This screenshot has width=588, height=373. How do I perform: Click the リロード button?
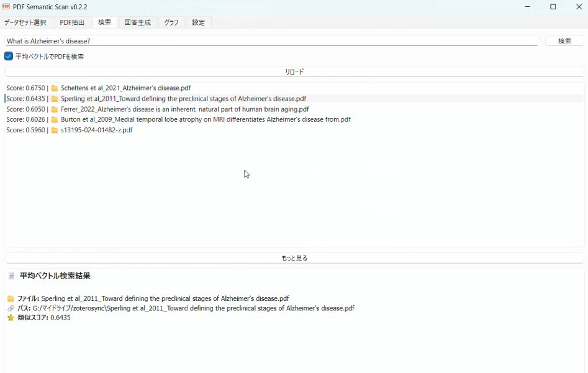[x=294, y=71]
